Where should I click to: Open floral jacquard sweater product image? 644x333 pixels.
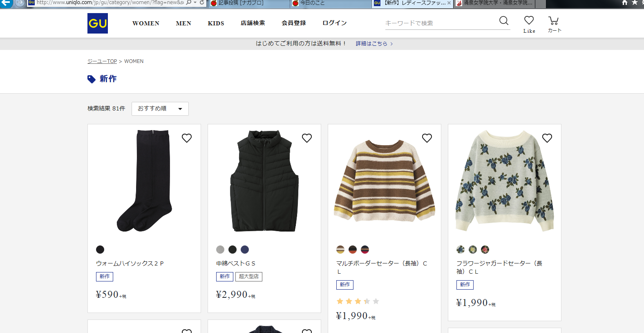click(x=505, y=181)
